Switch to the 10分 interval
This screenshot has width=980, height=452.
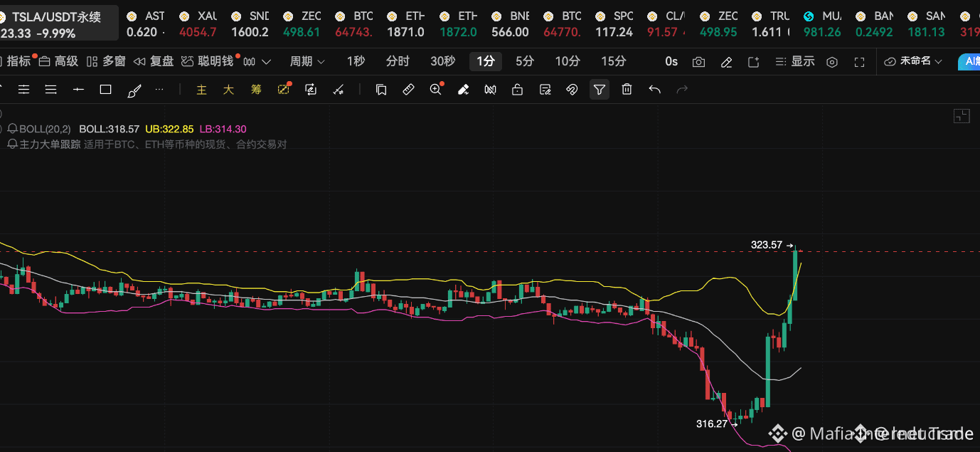point(567,61)
